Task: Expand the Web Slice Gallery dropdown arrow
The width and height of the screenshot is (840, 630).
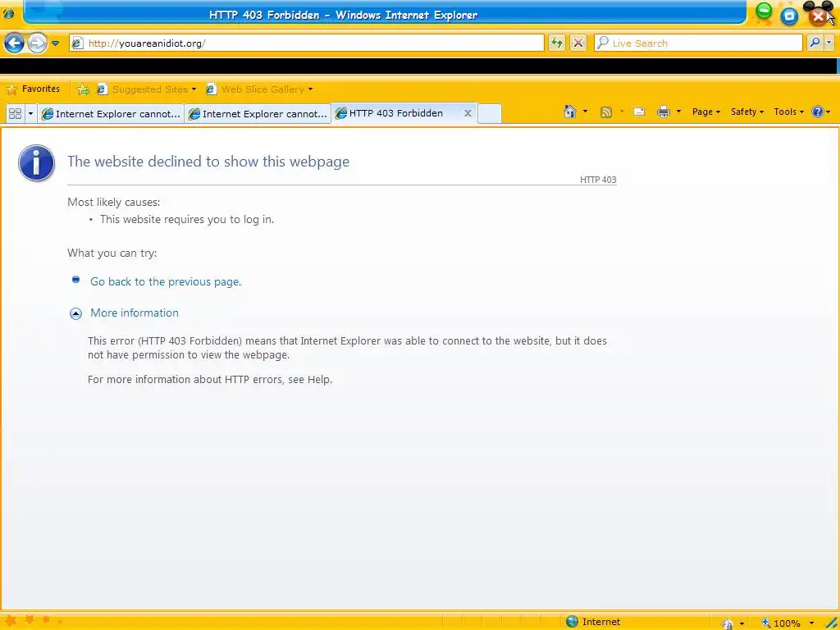Action: pos(310,89)
